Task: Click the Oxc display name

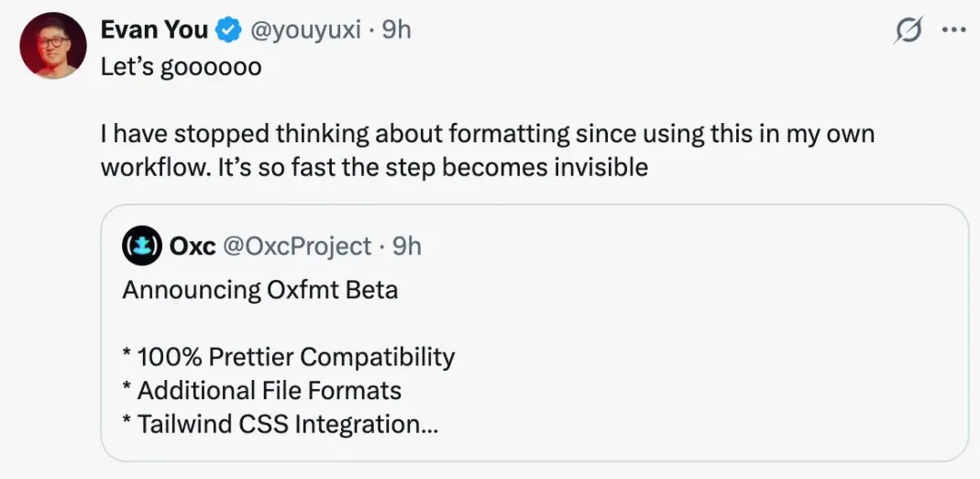Action: click(193, 246)
